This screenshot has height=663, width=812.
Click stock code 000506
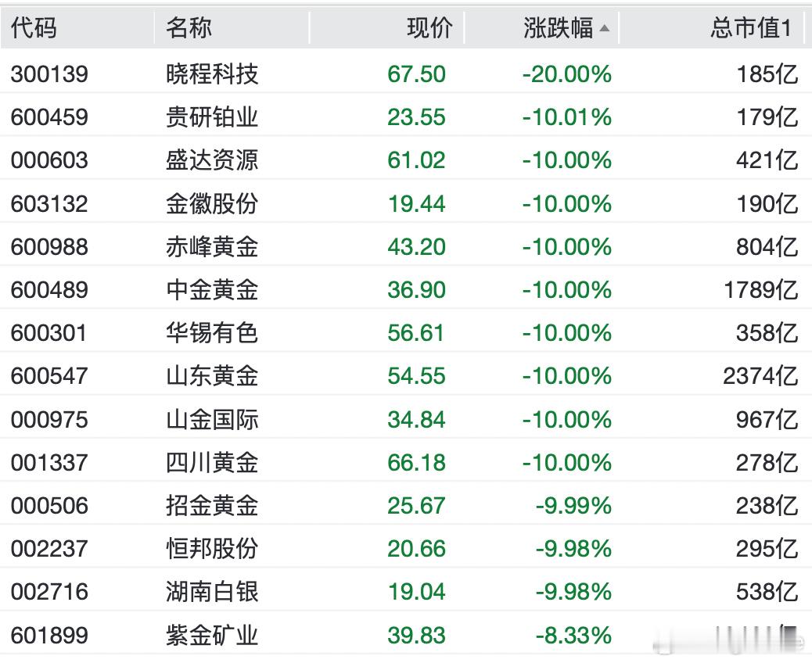49,506
